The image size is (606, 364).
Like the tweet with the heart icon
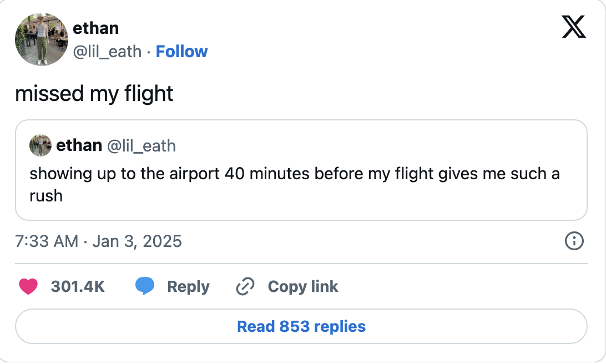click(x=28, y=286)
